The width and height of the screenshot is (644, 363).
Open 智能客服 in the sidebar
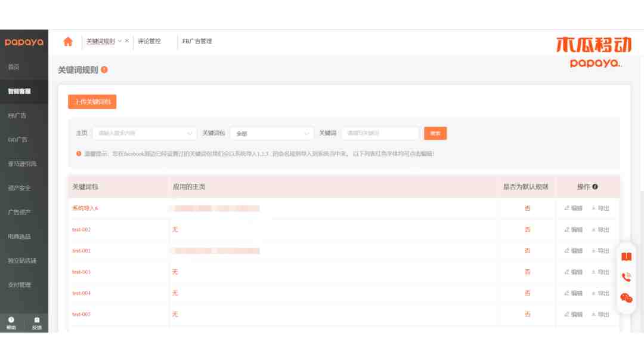pos(19,91)
